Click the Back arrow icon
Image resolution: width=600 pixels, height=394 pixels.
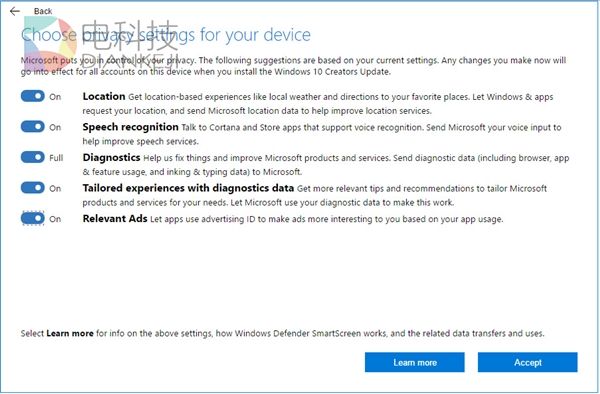(15, 11)
